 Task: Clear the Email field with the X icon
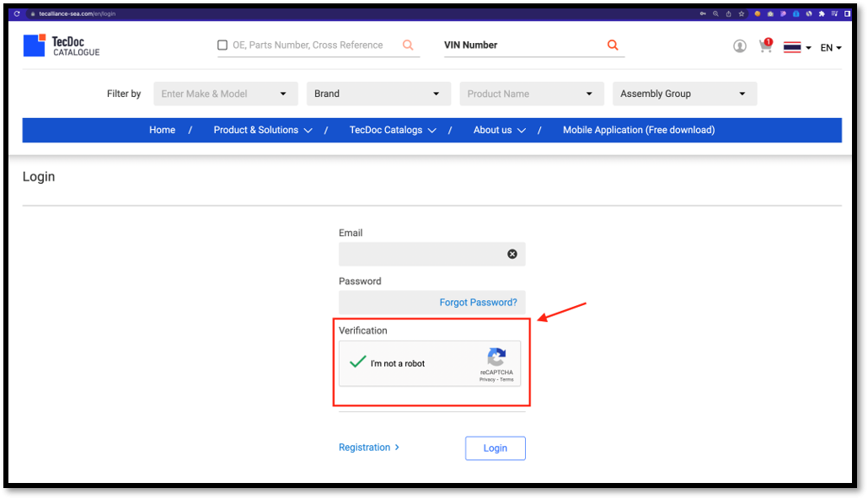pos(512,254)
